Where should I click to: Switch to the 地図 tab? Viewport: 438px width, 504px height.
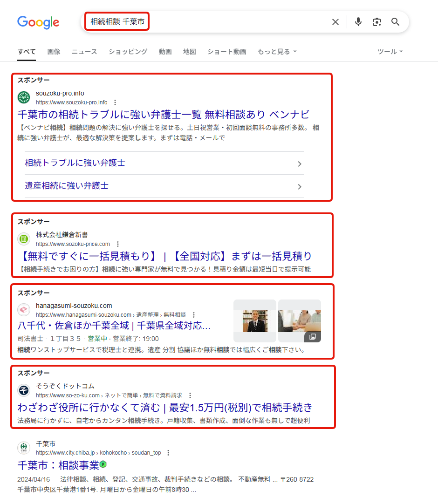(x=190, y=52)
